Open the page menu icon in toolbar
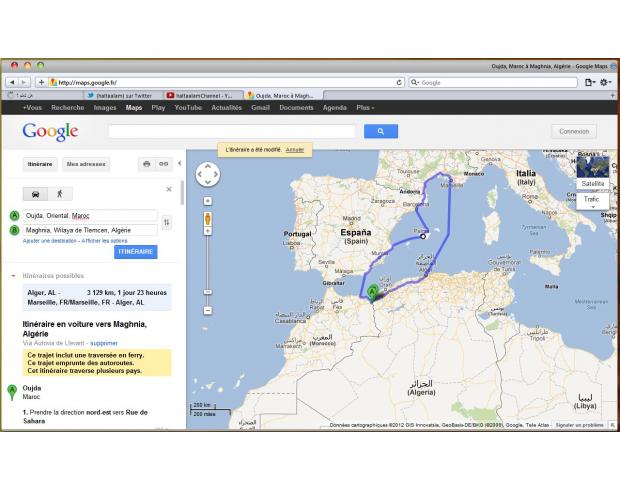 pos(590,82)
